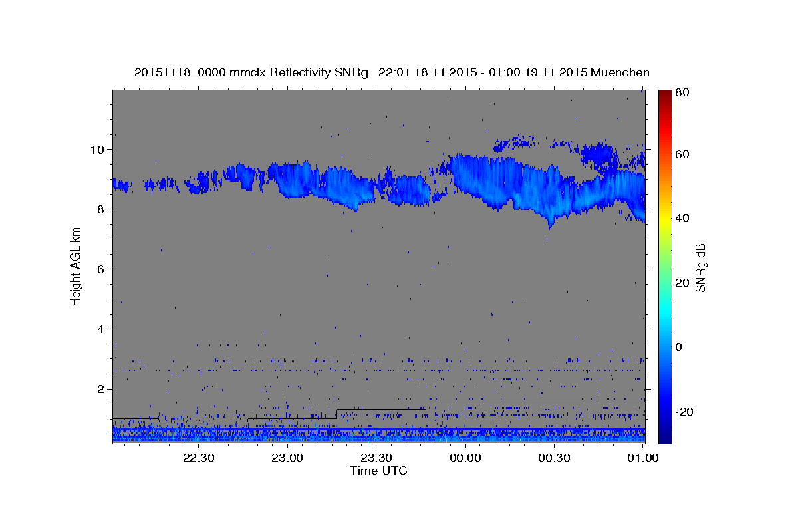
Task: Click the 00:30 time tick label
Action: (554, 458)
